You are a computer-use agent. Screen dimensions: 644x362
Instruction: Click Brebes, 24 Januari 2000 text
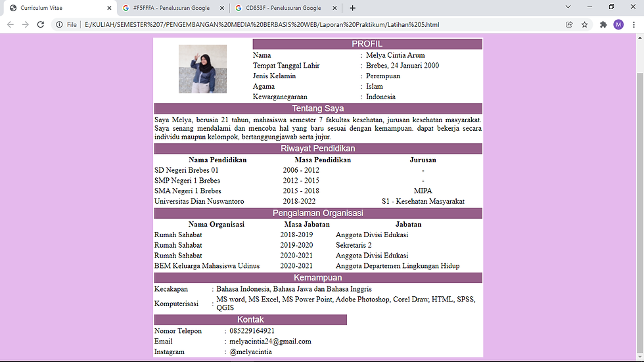pos(402,66)
